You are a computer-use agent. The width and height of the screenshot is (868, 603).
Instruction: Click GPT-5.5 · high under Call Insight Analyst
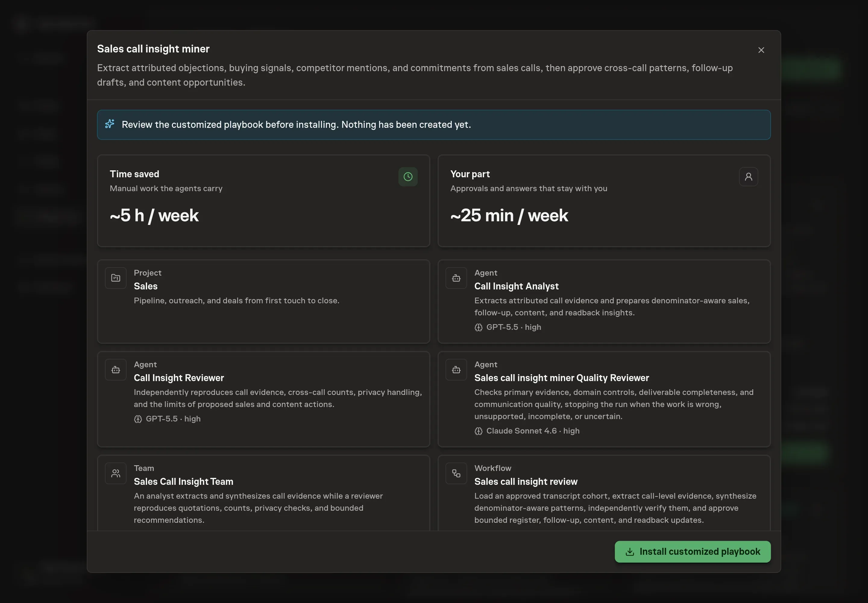click(x=513, y=327)
